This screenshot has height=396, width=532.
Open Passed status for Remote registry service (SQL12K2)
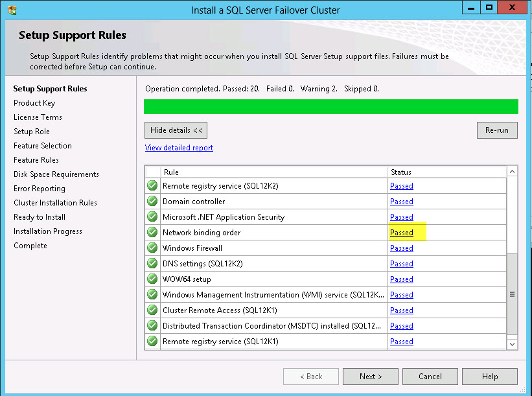point(402,186)
